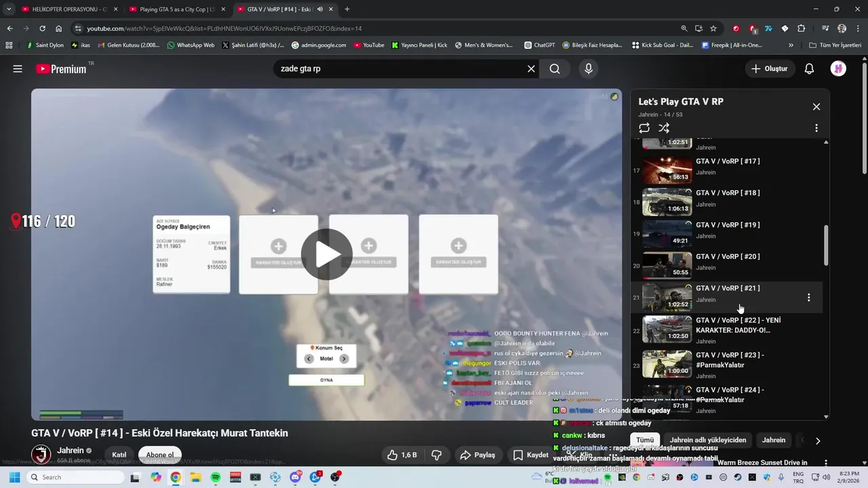Play the video with the large play button
This screenshot has width=868, height=488.
click(327, 254)
